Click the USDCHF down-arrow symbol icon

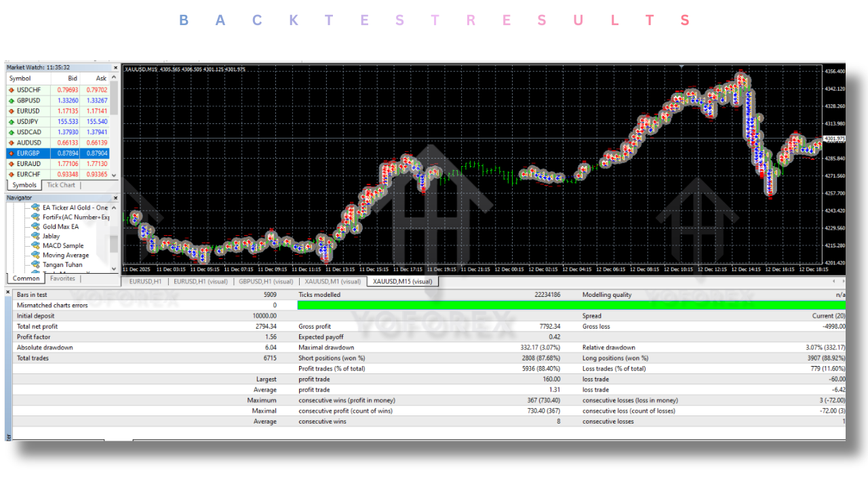pyautogui.click(x=12, y=89)
